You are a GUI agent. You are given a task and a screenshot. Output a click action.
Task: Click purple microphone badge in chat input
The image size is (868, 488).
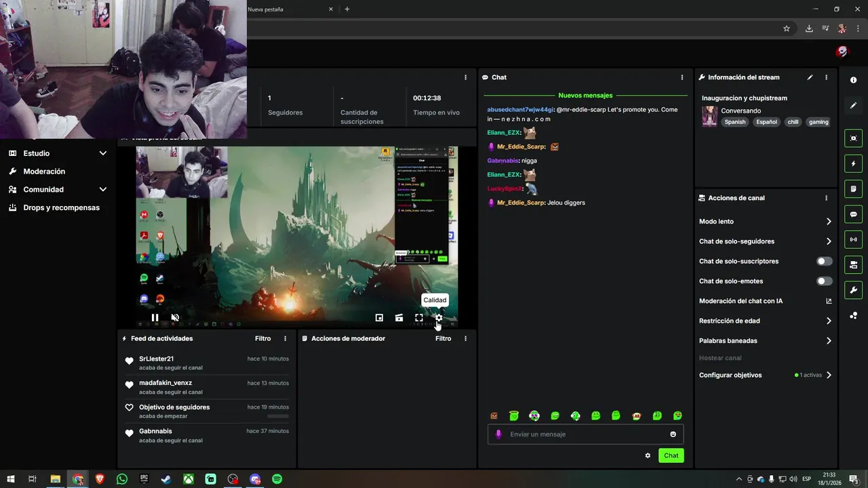(x=498, y=434)
